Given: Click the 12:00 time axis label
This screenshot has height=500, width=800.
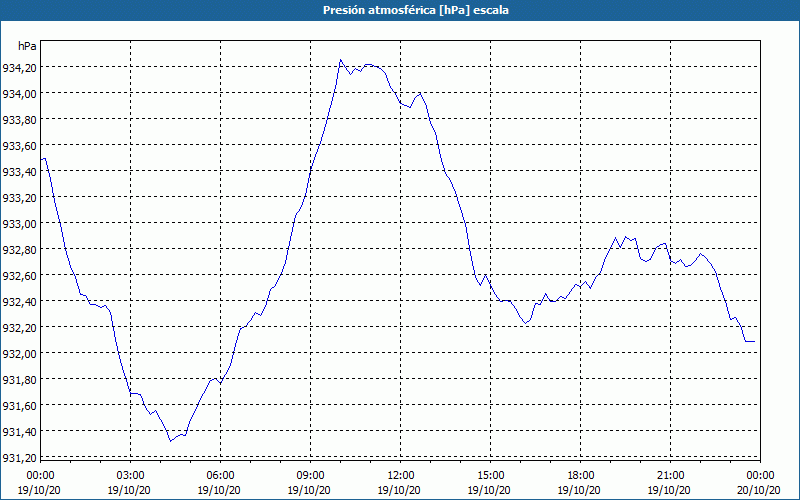Looking at the screenshot, I should click(401, 476).
